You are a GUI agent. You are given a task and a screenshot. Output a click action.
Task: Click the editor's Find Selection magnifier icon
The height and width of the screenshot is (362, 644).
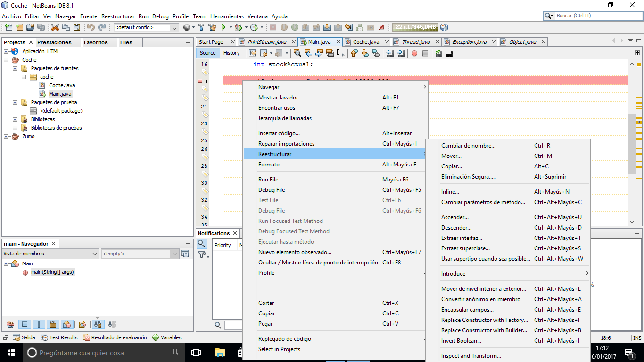pos(297,53)
